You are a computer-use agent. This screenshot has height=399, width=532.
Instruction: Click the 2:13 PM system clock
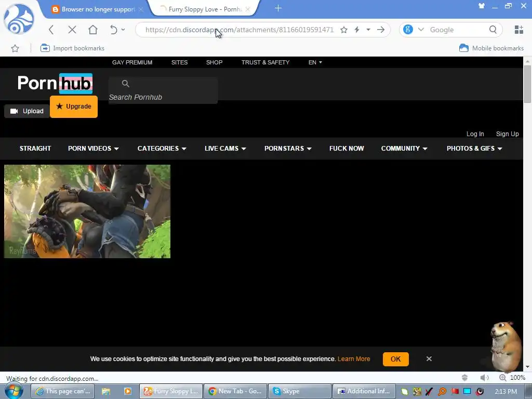click(506, 391)
